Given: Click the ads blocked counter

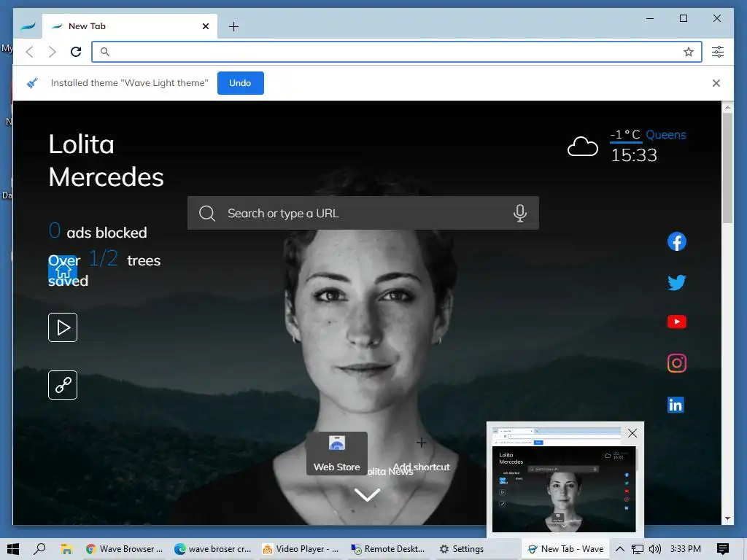Looking at the screenshot, I should coord(98,231).
